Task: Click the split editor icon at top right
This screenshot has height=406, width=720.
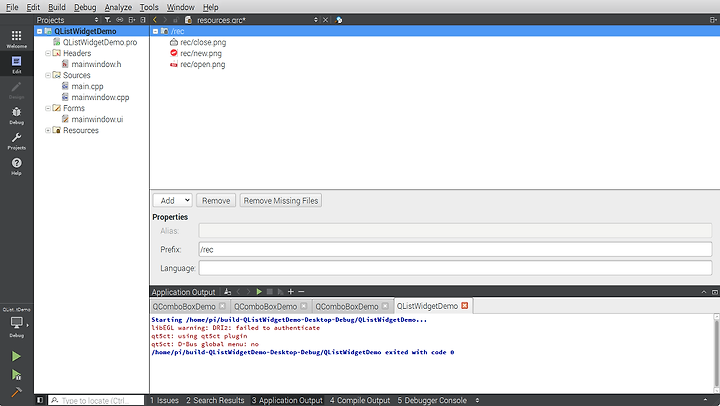Action: [x=713, y=20]
